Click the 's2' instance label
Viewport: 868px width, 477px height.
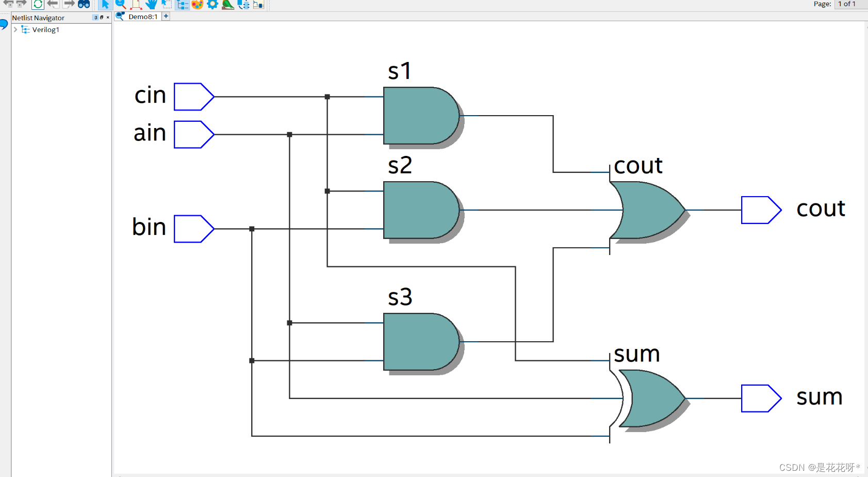400,165
